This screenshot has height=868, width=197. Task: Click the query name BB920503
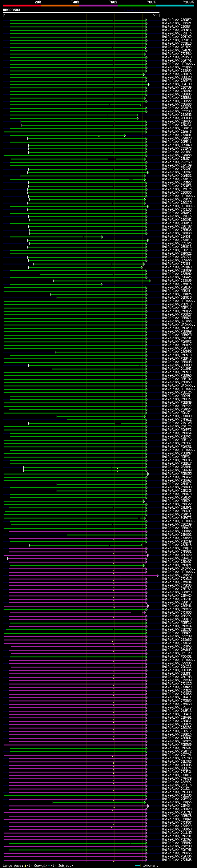pos(11,10)
